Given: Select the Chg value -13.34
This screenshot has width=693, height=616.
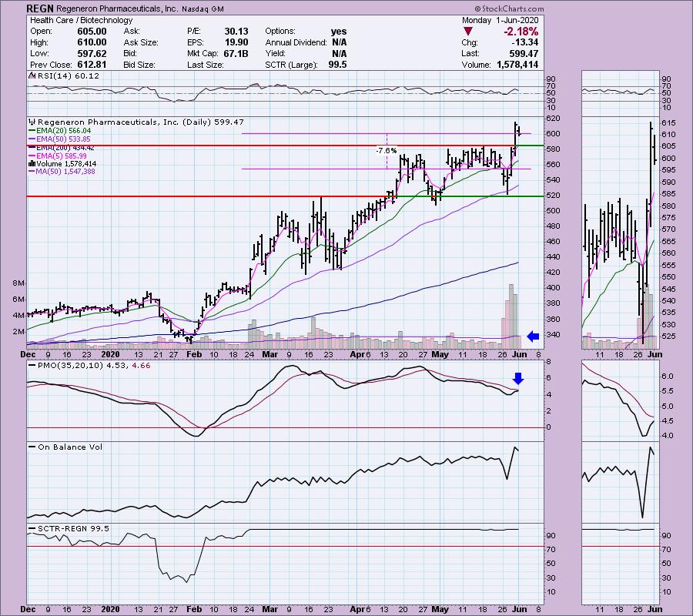Looking at the screenshot, I should (x=524, y=42).
